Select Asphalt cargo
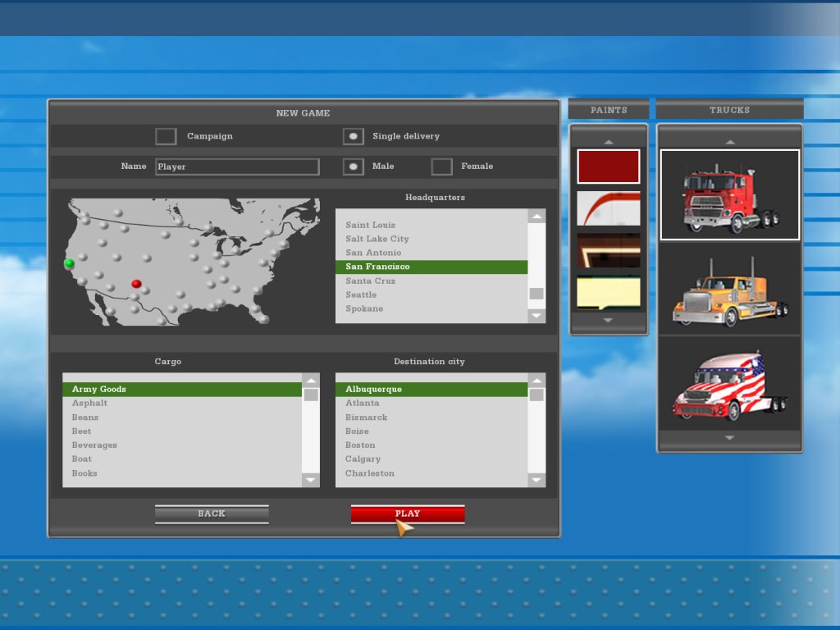Image resolution: width=840 pixels, height=630 pixels. click(182, 403)
